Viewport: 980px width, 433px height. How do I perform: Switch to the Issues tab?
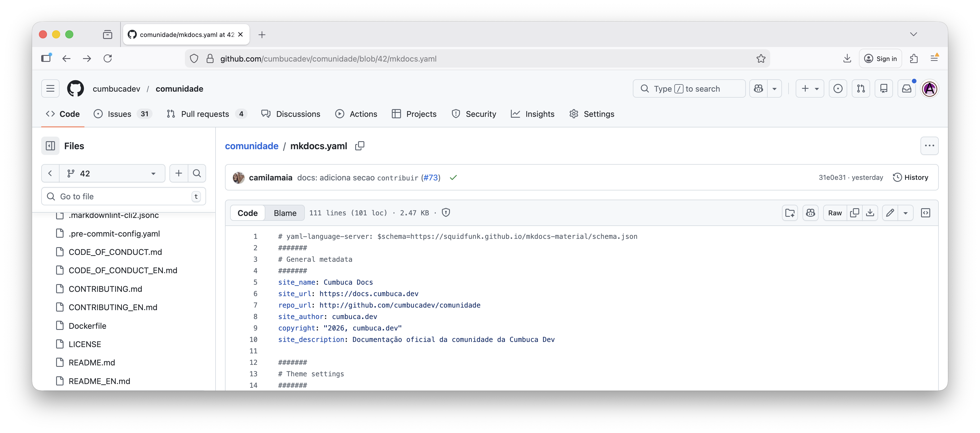[x=123, y=114]
